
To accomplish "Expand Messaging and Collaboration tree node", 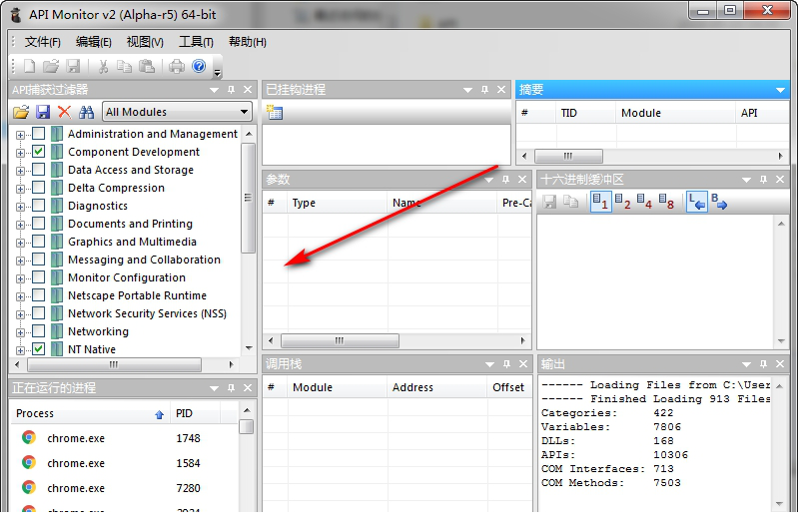I will click(20, 261).
